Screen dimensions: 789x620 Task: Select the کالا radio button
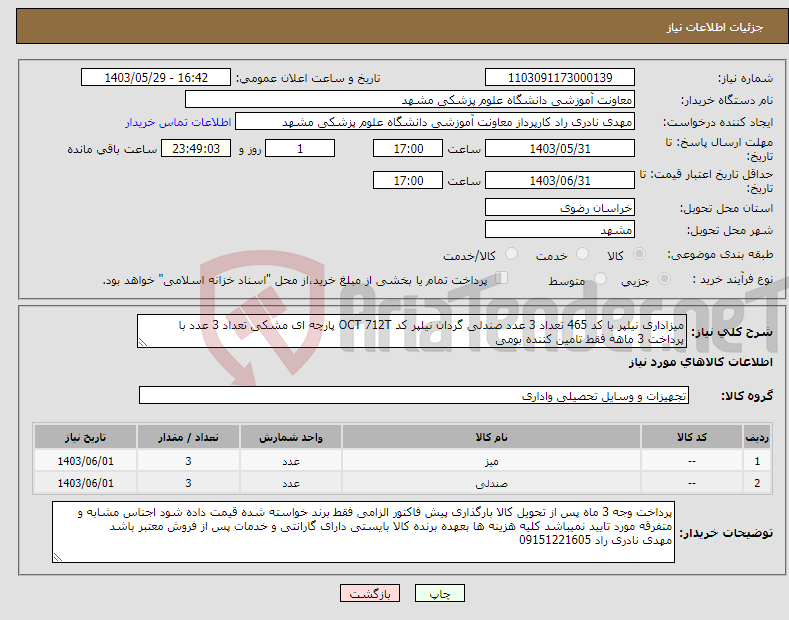tap(639, 254)
